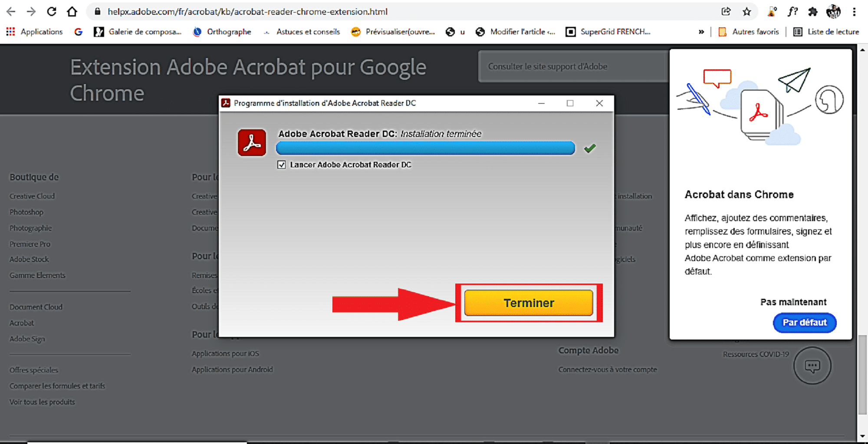Open the Document Cloud footer link

tap(36, 307)
